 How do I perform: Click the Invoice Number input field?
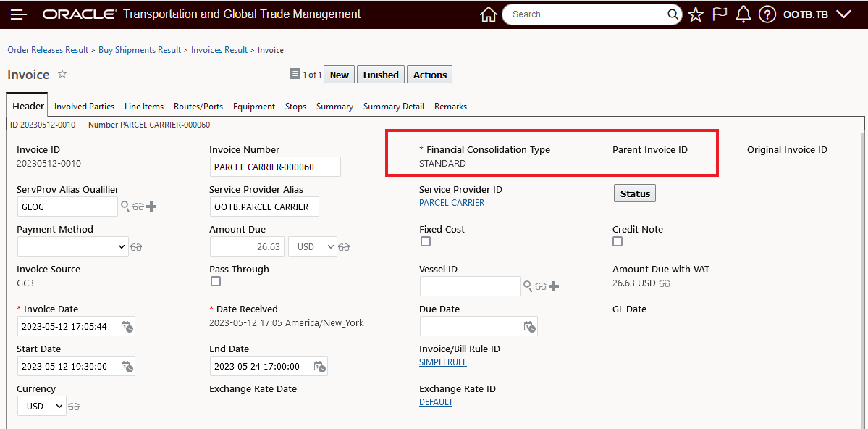pos(274,167)
